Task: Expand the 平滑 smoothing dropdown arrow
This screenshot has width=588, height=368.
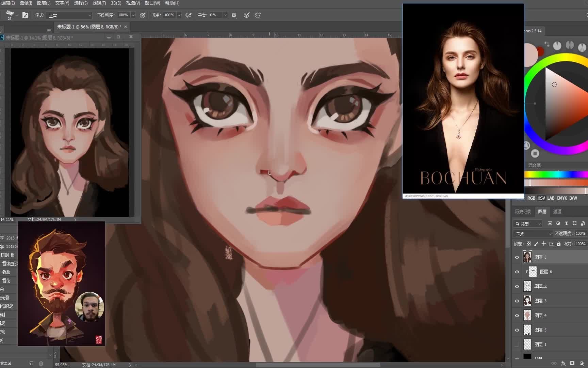Action: tap(225, 15)
